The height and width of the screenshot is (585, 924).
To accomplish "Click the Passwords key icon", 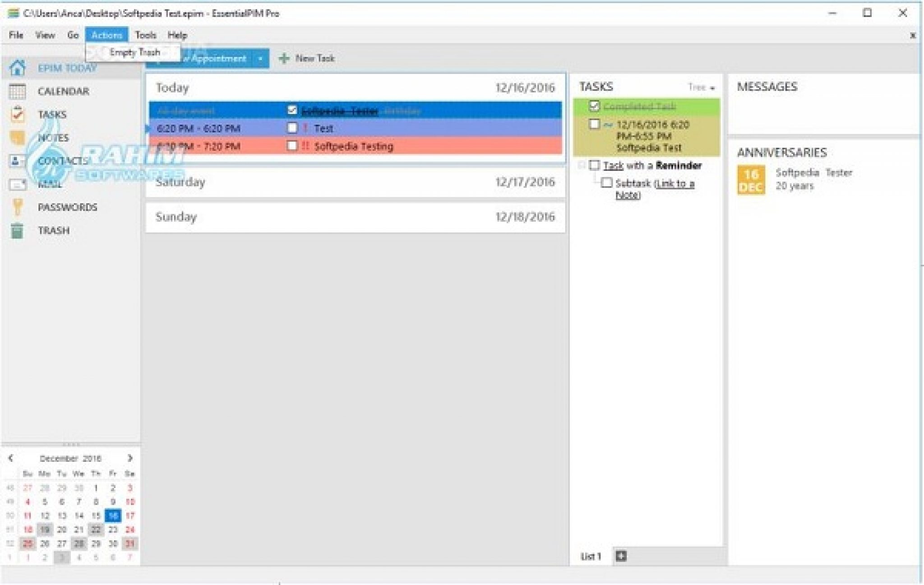I will pyautogui.click(x=18, y=207).
